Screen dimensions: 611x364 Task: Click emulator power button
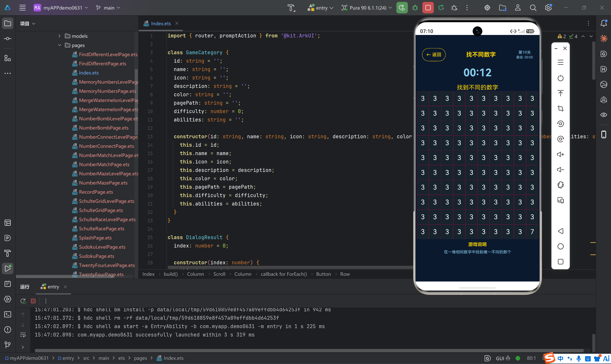560,78
